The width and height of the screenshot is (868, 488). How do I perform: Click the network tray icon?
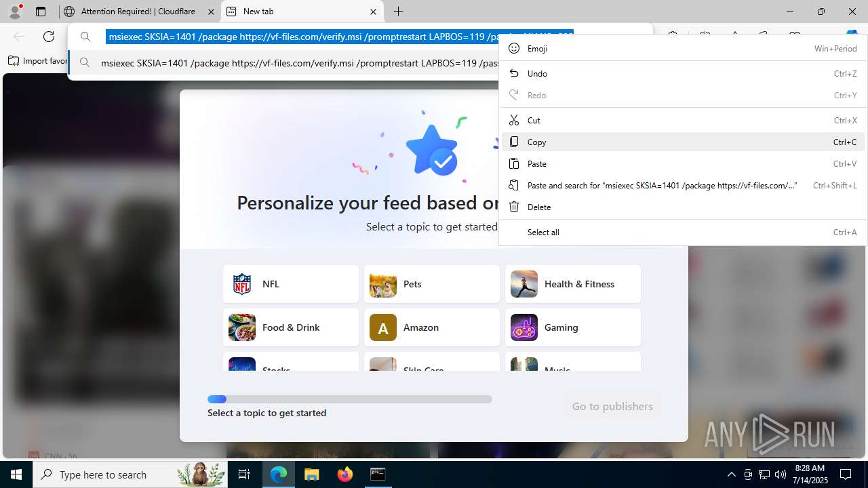764,474
